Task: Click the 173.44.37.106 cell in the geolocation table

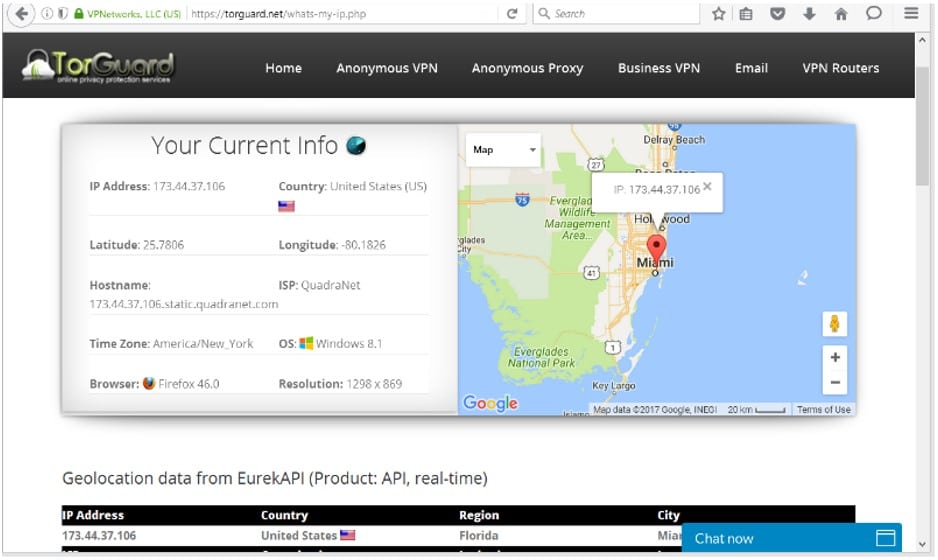Action: click(x=99, y=535)
